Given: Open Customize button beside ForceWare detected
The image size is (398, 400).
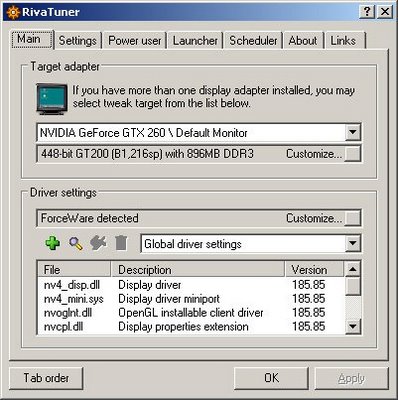Looking at the screenshot, I should point(353,218).
